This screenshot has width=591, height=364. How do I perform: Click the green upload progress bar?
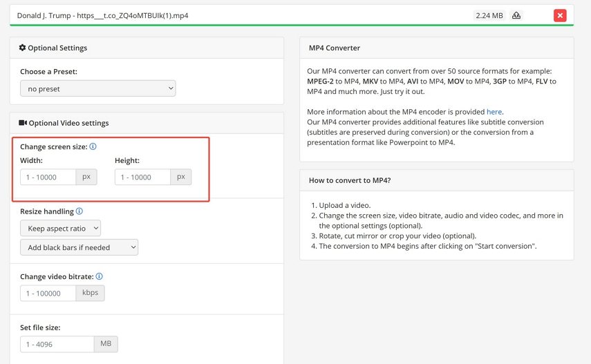coord(292,25)
